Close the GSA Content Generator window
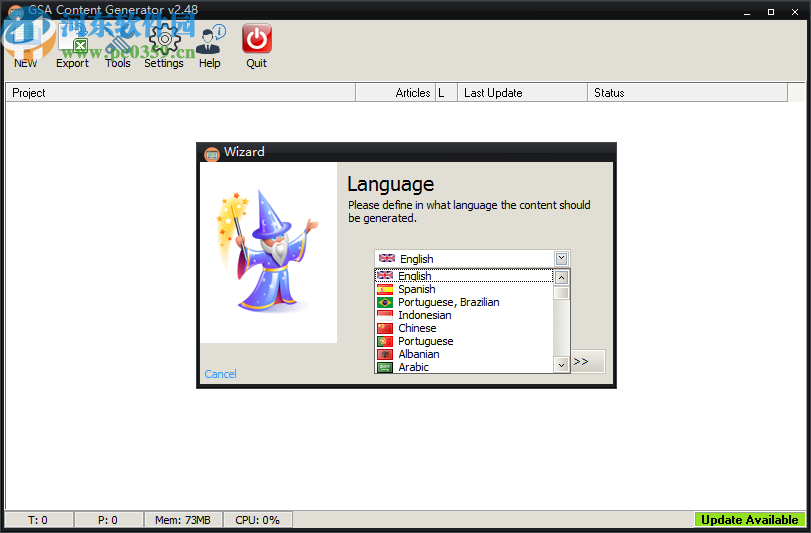Viewport: 811px width, 533px height. (x=795, y=12)
